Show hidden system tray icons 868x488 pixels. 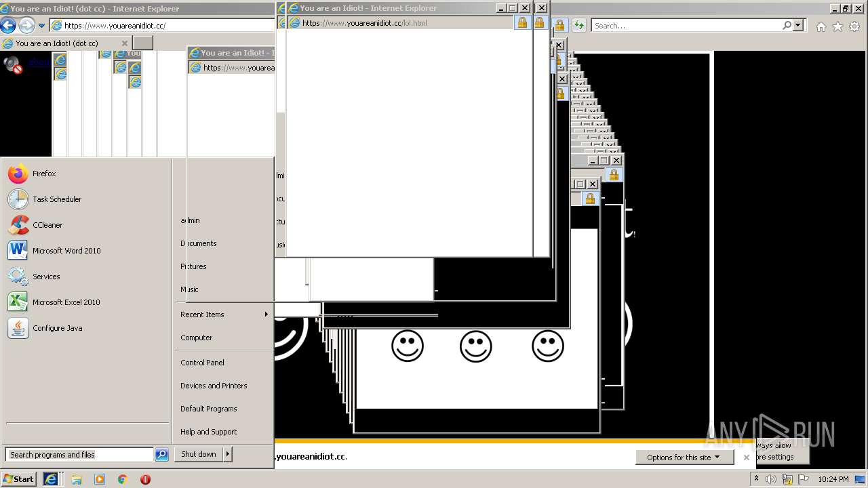[756, 479]
